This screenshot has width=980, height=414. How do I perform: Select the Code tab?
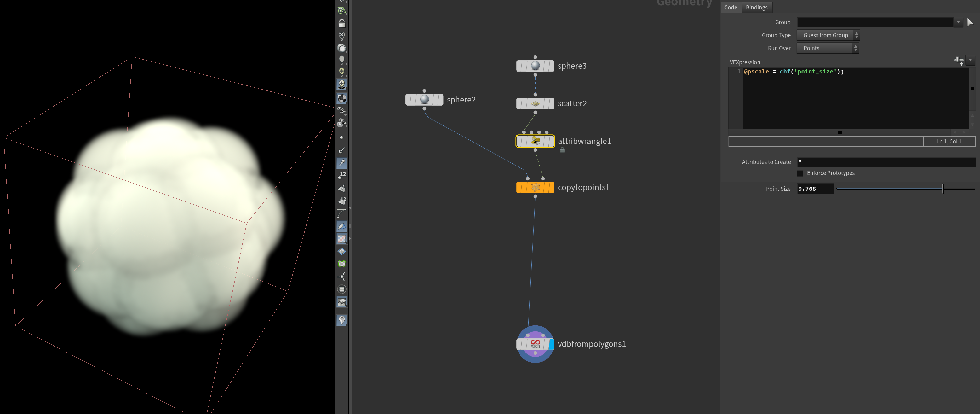click(x=730, y=7)
